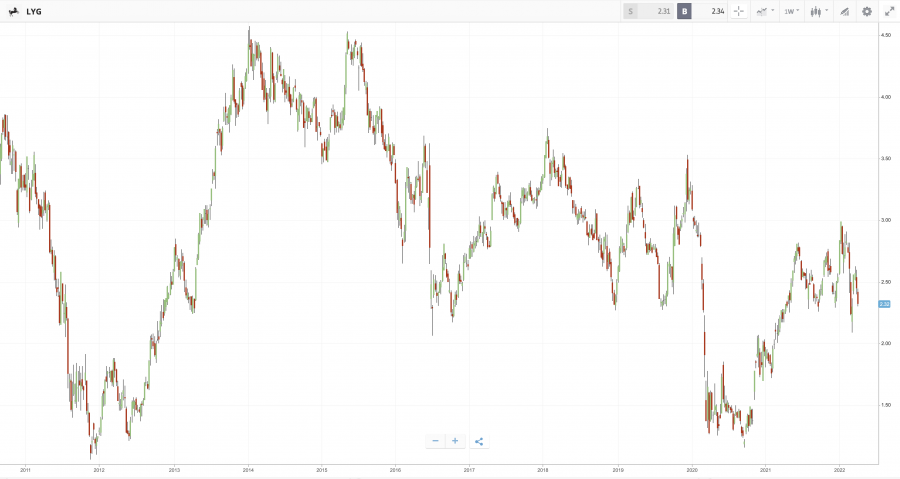900x479 pixels.
Task: Zoom in using the plus button
Action: click(x=455, y=441)
